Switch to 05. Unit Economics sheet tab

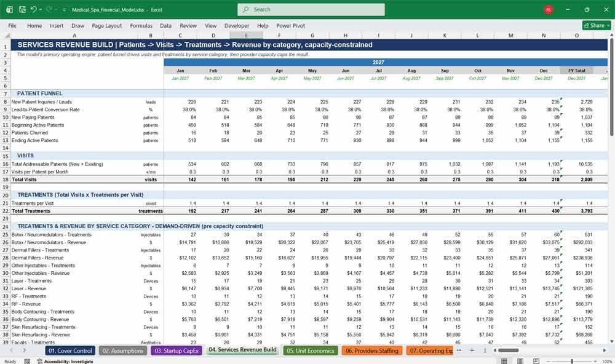(310, 350)
